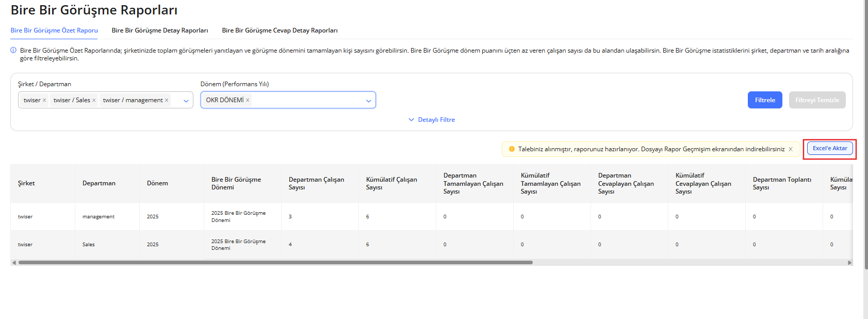Click the Filtrele button
868x319 pixels.
765,100
